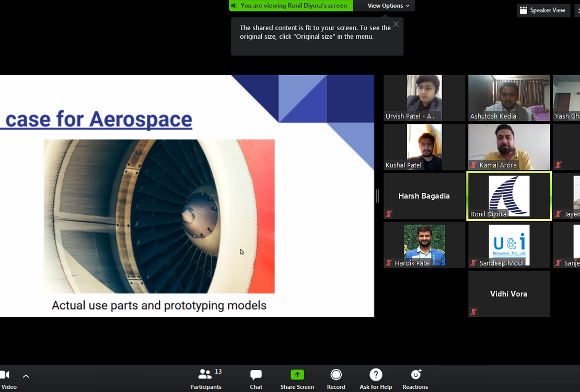Click the green Share Screen icon
Viewport: 580px width, 392px height.
(297, 375)
